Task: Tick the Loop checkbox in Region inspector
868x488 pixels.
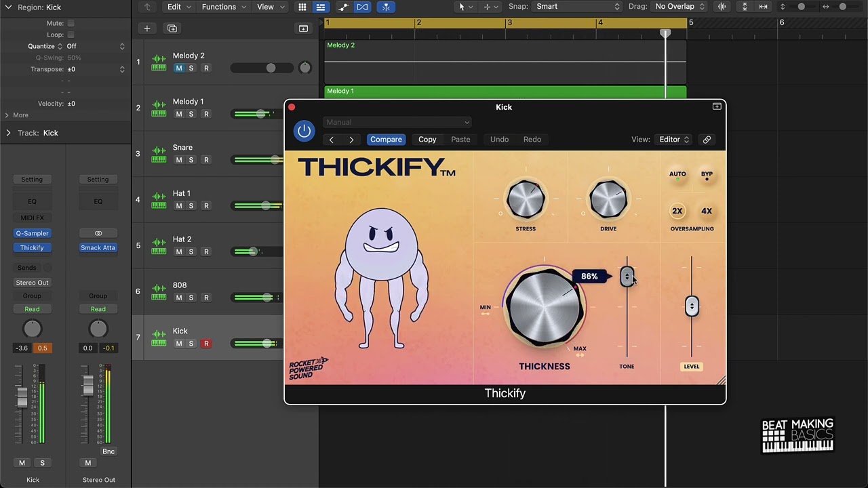Action: pyautogui.click(x=71, y=35)
